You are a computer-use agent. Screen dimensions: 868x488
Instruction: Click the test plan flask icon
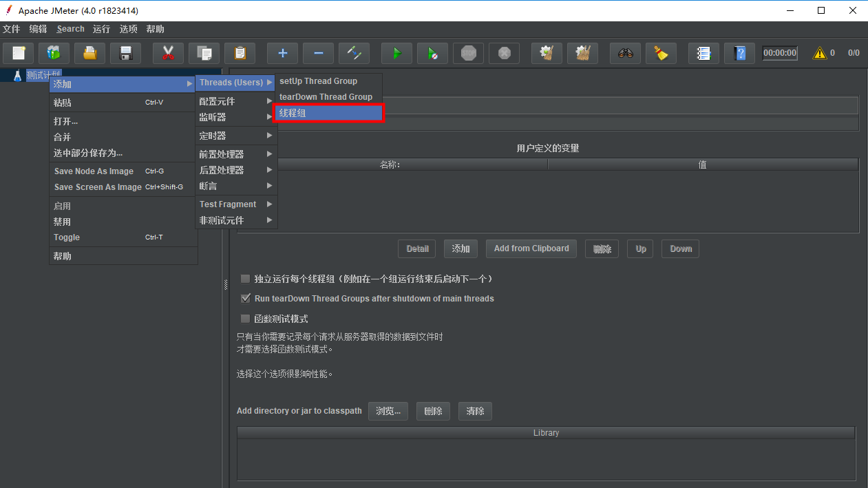click(x=18, y=75)
